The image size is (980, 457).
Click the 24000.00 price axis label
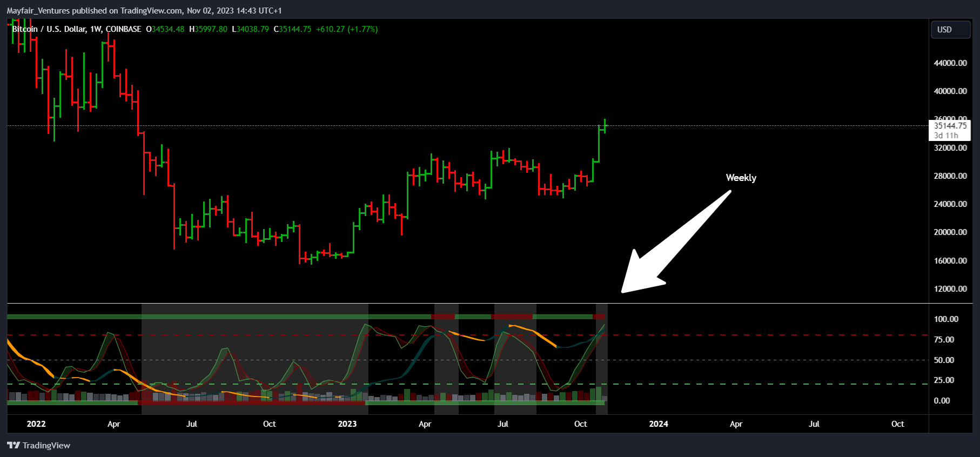pos(950,204)
